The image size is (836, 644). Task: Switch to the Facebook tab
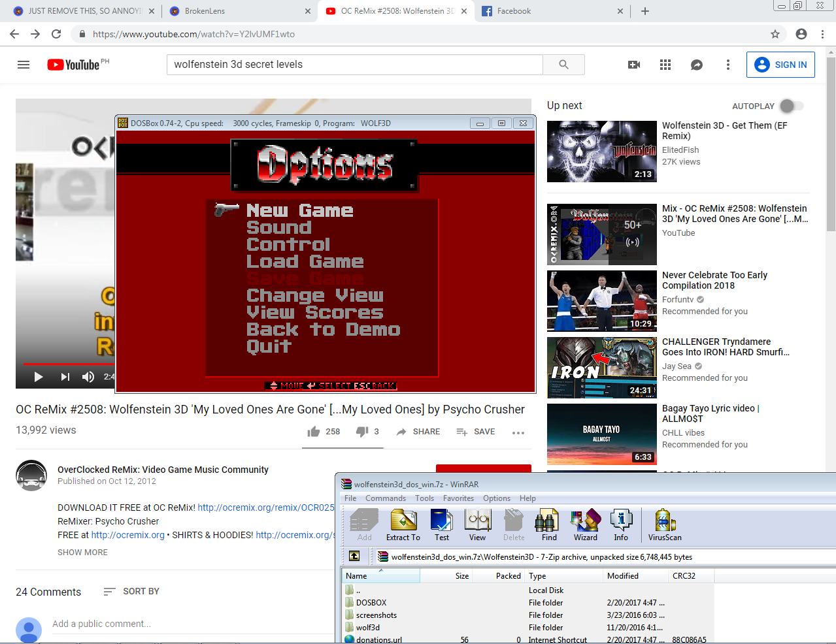tap(552, 11)
